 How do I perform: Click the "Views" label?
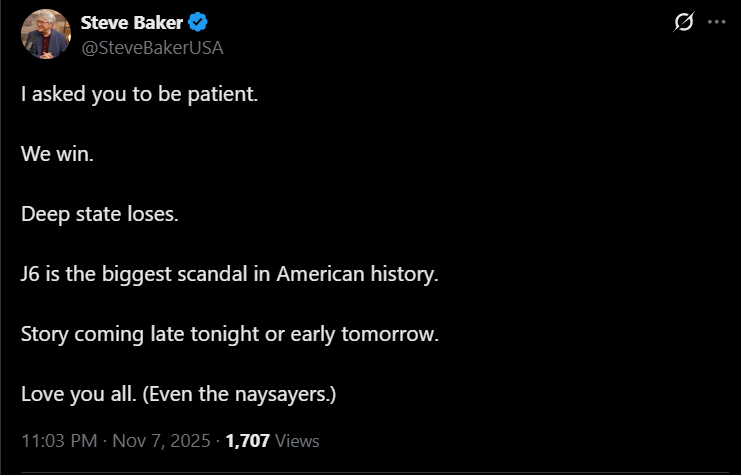[297, 440]
